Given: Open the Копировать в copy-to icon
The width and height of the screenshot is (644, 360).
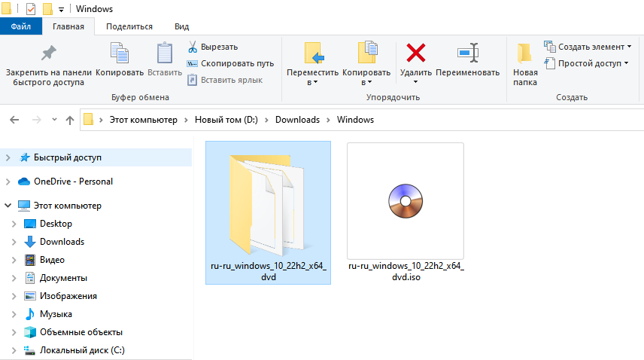Looking at the screenshot, I should click(367, 52).
